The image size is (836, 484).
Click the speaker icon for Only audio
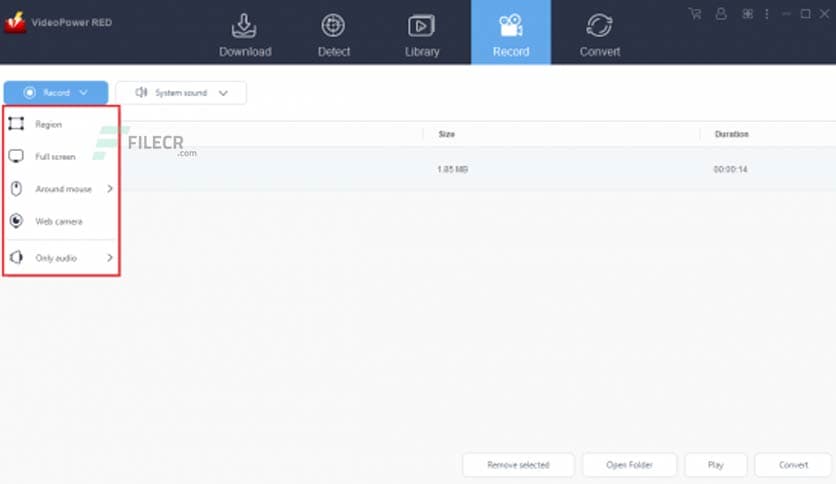[16, 257]
